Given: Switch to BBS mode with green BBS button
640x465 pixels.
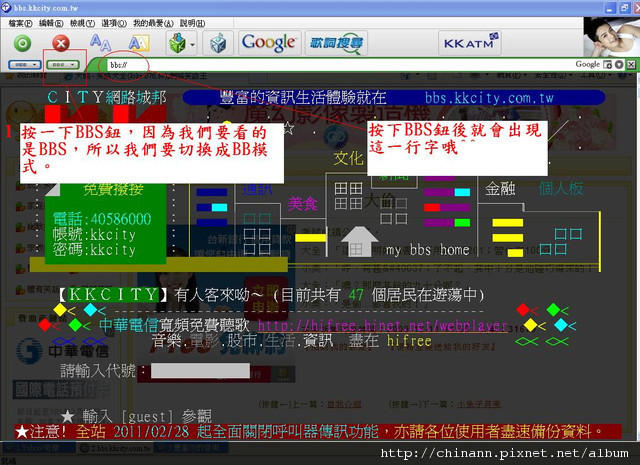Looking at the screenshot, I should tap(62, 65).
